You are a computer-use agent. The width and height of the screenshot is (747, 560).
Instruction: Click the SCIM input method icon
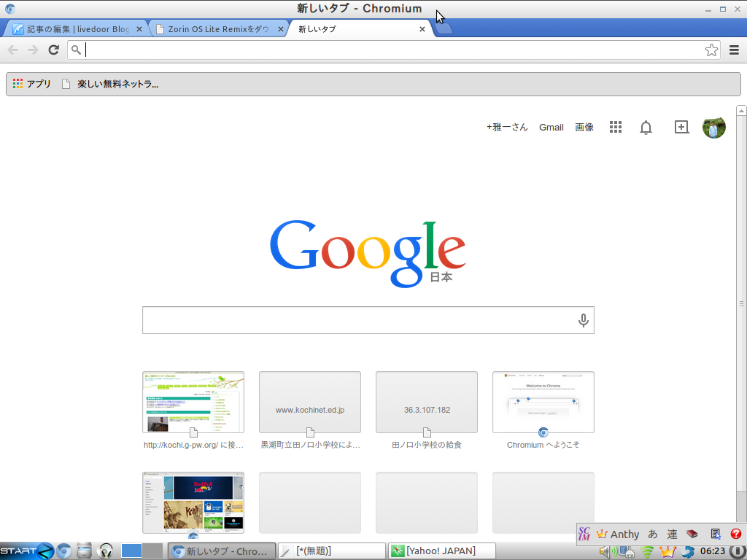tap(584, 534)
